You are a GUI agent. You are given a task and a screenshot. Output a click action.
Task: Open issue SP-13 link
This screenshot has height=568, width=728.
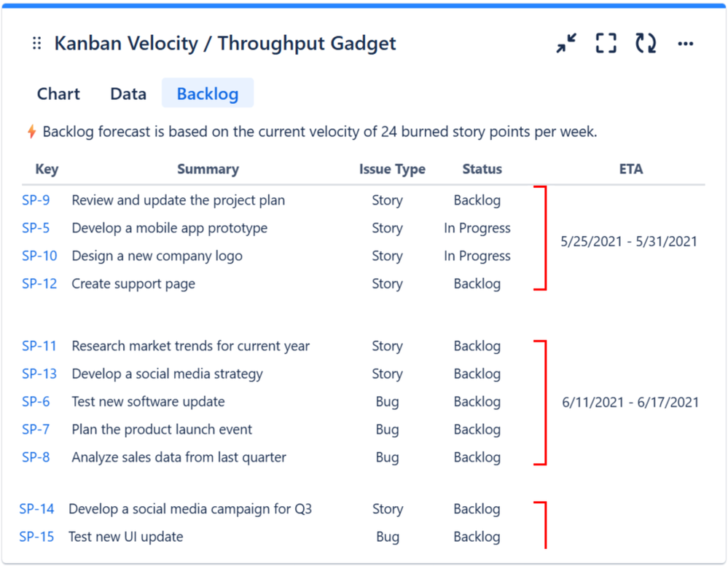(39, 374)
